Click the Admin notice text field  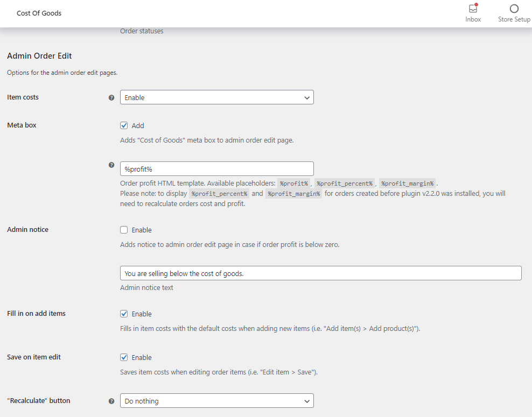[320, 273]
